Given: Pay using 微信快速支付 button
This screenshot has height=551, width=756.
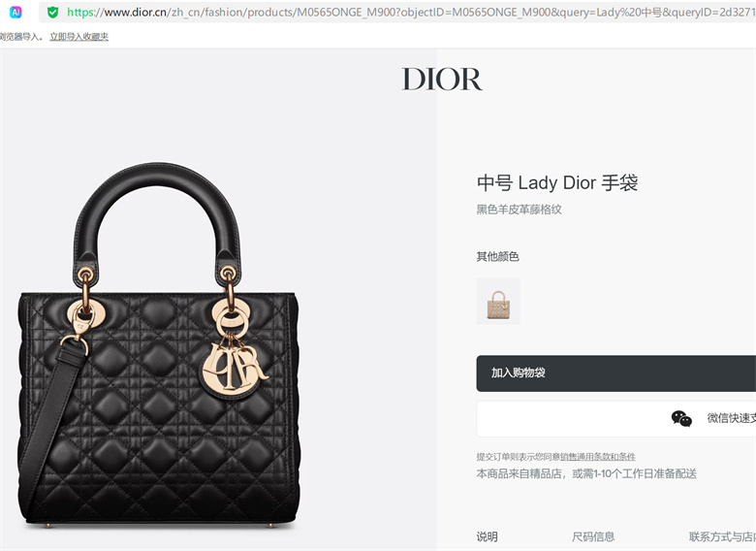Looking at the screenshot, I should click(616, 419).
